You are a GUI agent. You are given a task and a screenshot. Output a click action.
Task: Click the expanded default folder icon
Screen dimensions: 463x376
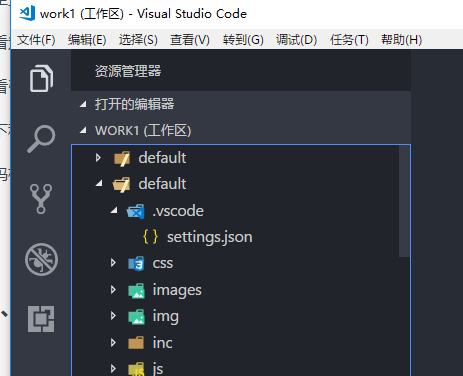click(122, 185)
